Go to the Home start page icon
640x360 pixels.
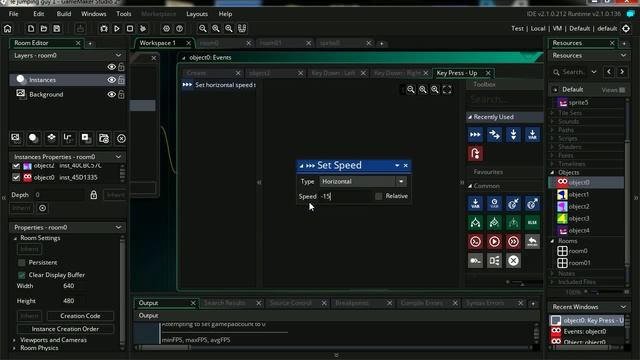[x=8, y=29]
